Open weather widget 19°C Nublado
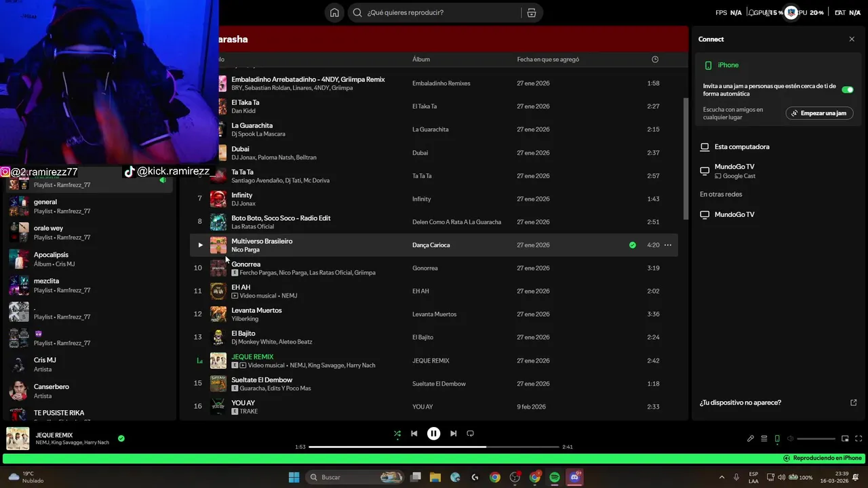The width and height of the screenshot is (868, 488). coord(26,477)
